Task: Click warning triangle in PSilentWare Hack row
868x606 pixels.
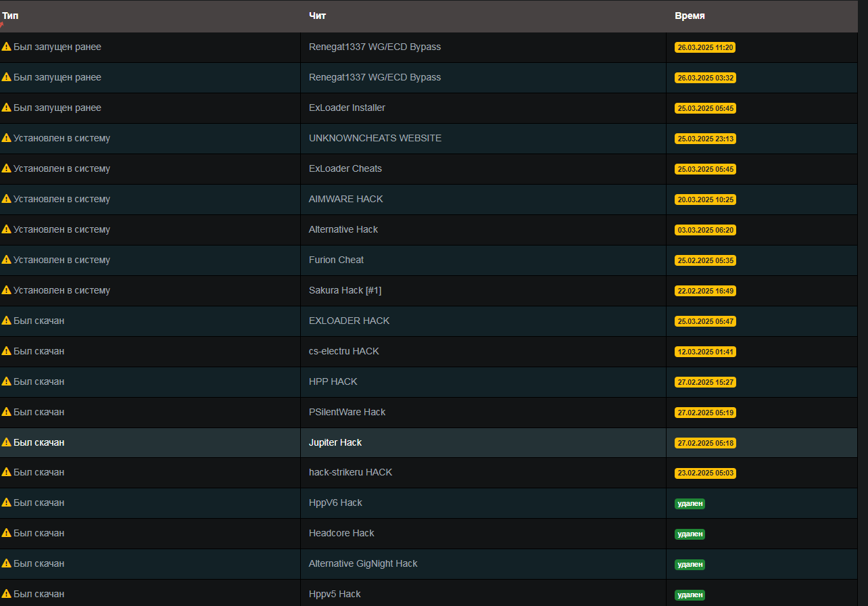Action: pos(7,412)
